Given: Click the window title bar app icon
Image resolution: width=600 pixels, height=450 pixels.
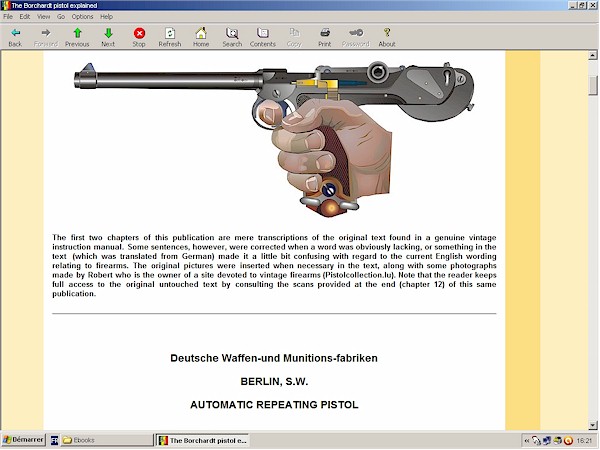Looking at the screenshot, I should tap(5, 5).
